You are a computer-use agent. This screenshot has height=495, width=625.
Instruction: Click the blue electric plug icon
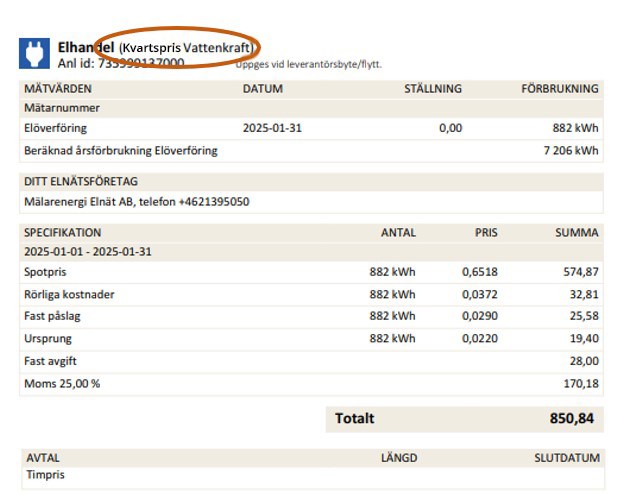[34, 53]
